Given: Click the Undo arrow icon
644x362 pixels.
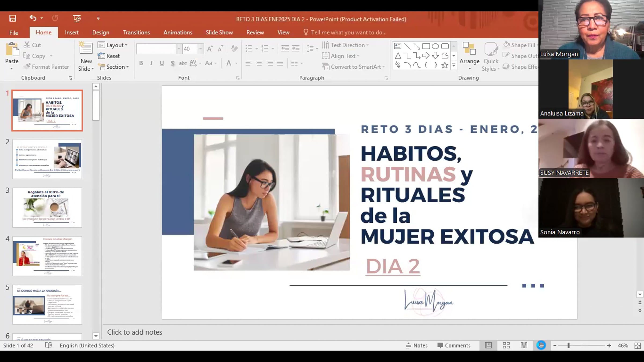Looking at the screenshot, I should 33,18.
